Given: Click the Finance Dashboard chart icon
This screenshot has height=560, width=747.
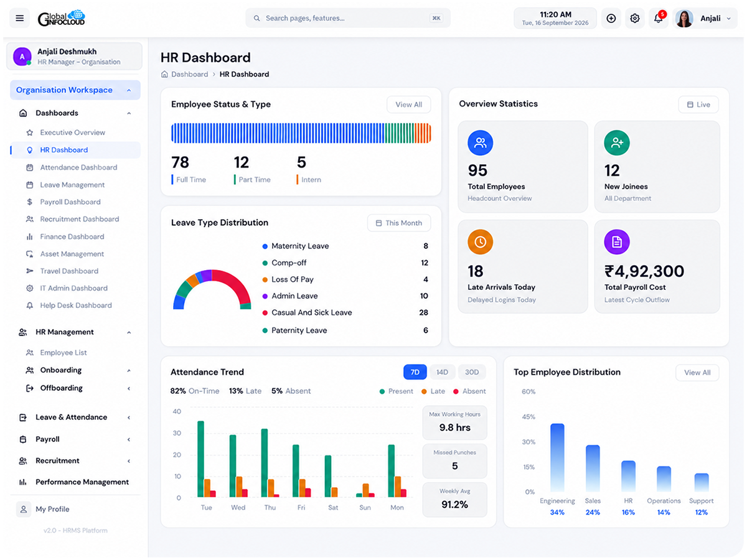Looking at the screenshot, I should (x=29, y=236).
